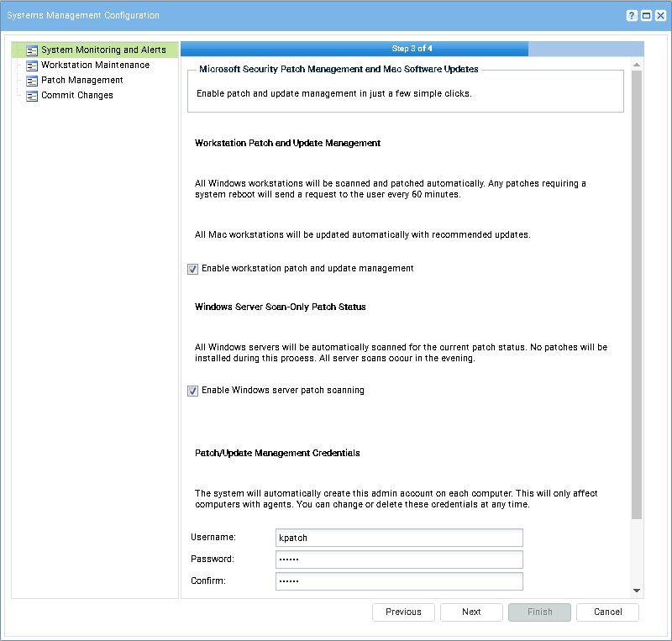Click the Patch Management step icon
Image resolution: width=672 pixels, height=641 pixels.
tap(32, 81)
